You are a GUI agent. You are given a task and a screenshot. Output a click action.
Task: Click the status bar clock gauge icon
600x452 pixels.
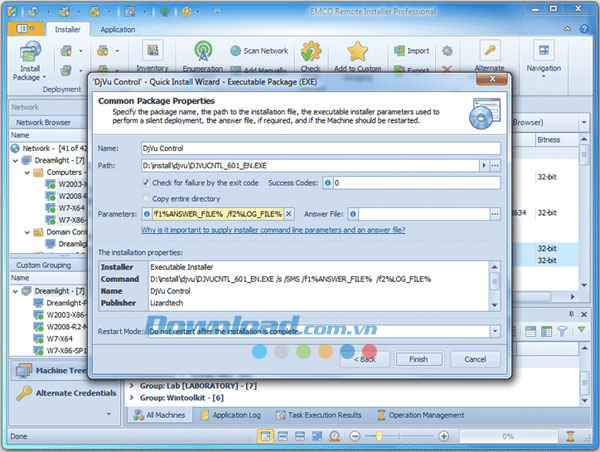tap(334, 436)
